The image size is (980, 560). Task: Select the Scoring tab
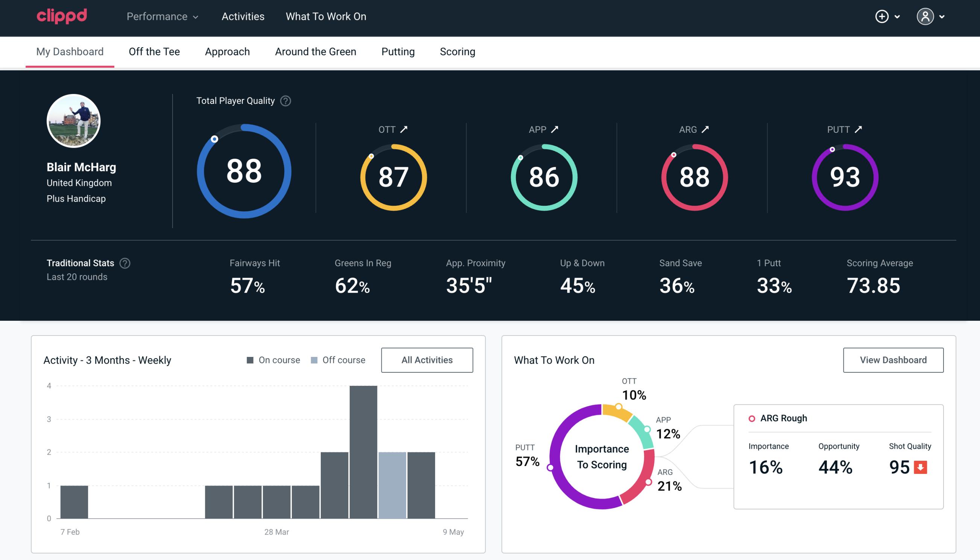[458, 51]
